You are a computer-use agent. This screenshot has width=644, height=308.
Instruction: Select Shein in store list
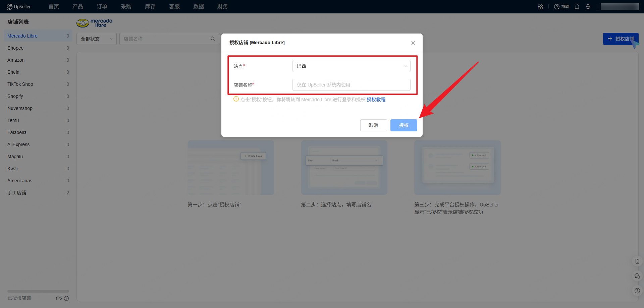coord(38,72)
